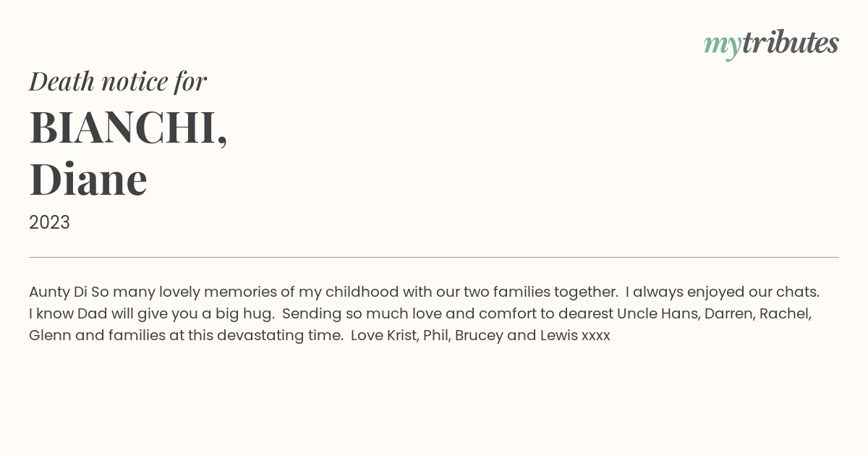
Task: Click the mytributes logo
Action: pyautogui.click(x=771, y=45)
